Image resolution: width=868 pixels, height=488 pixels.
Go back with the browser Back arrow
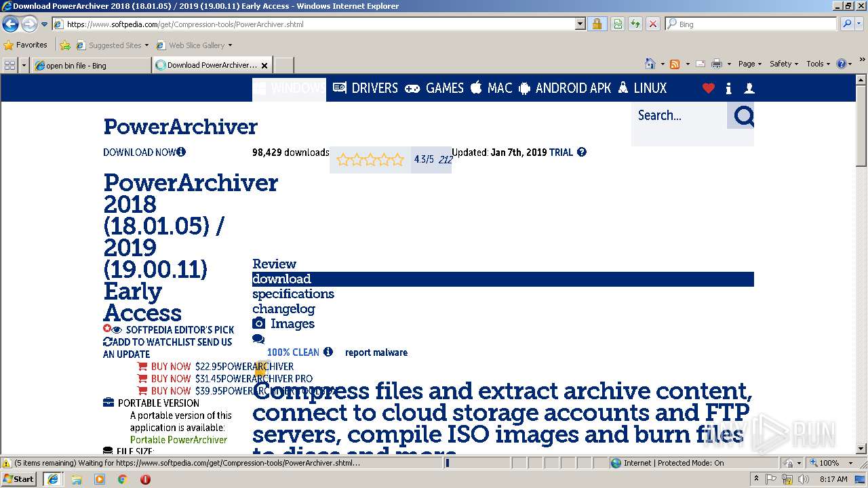click(10, 24)
